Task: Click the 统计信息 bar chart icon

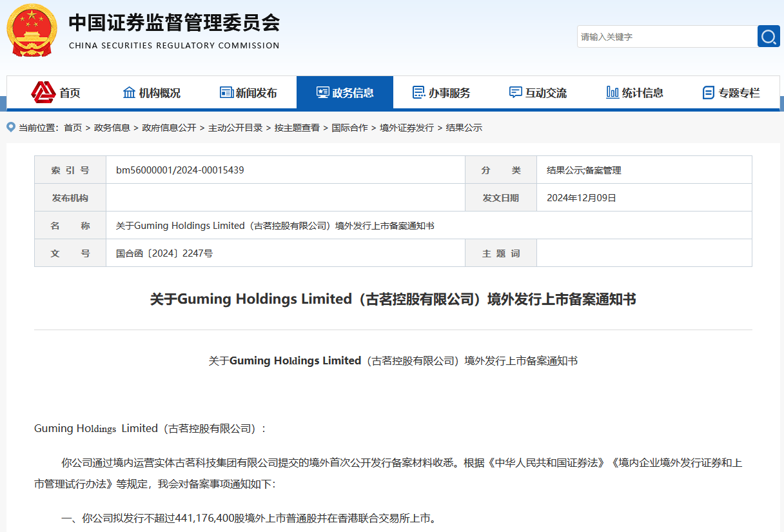Action: pos(612,93)
